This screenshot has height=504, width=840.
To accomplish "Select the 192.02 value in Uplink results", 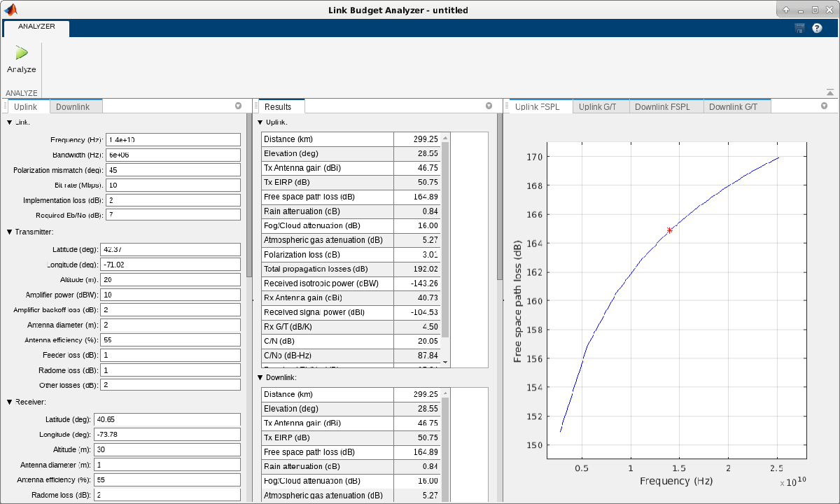I will (x=418, y=269).
